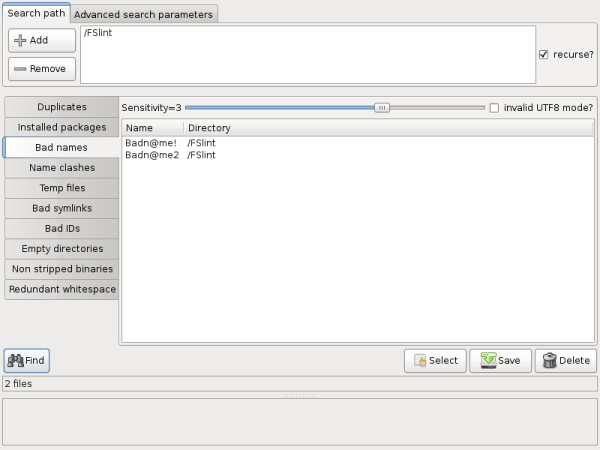Toggle the recurse checkbox
Screen dimensions: 600x450
point(543,54)
